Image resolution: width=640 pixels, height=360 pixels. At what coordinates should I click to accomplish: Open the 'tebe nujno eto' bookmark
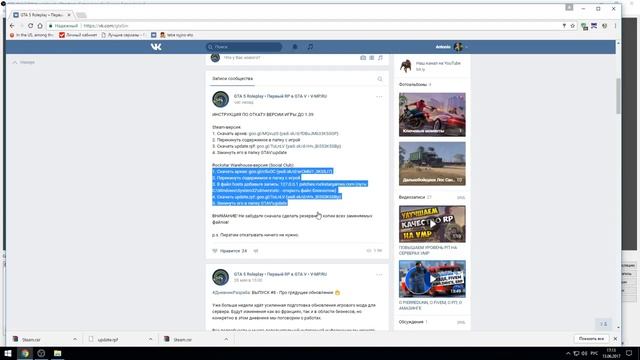(176, 35)
